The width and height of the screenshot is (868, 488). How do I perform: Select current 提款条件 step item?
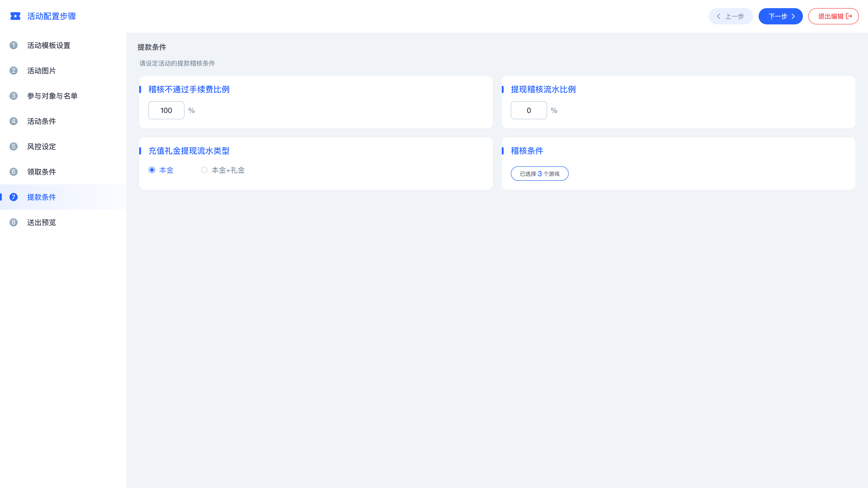41,197
